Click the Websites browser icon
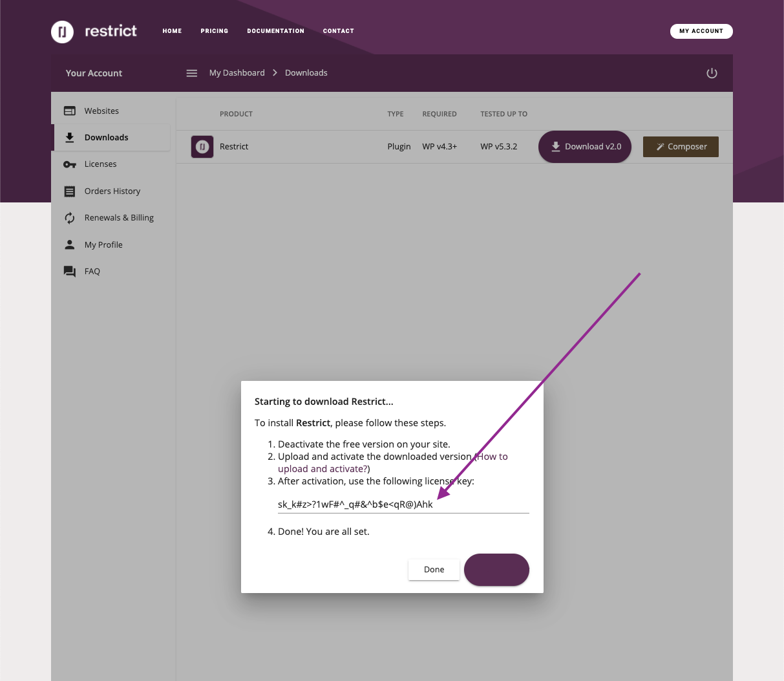Image resolution: width=784 pixels, height=681 pixels. (x=70, y=111)
